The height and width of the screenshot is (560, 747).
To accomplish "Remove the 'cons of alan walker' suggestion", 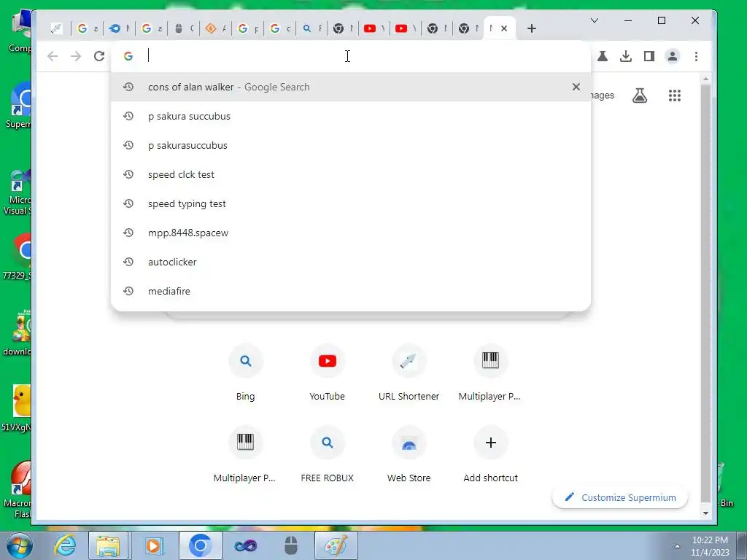I will click(x=576, y=87).
